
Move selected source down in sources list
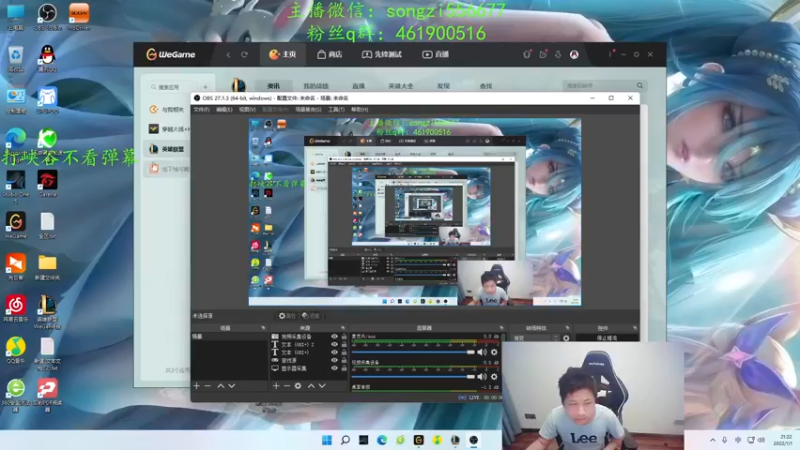coord(322,386)
